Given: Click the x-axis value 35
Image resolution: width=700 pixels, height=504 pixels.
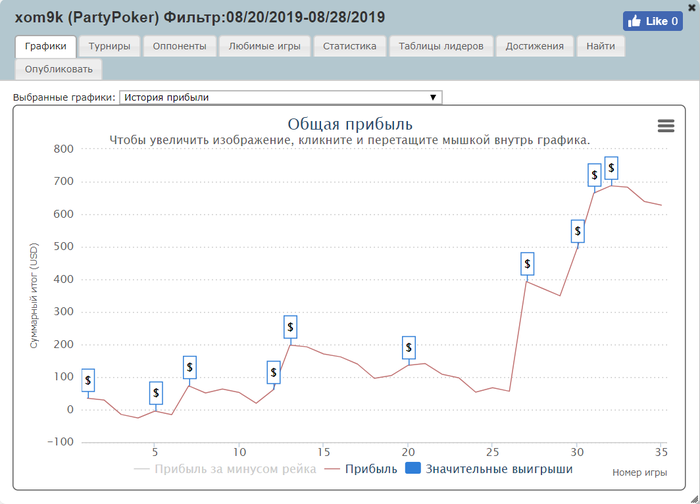Looking at the screenshot, I should pos(661,452).
